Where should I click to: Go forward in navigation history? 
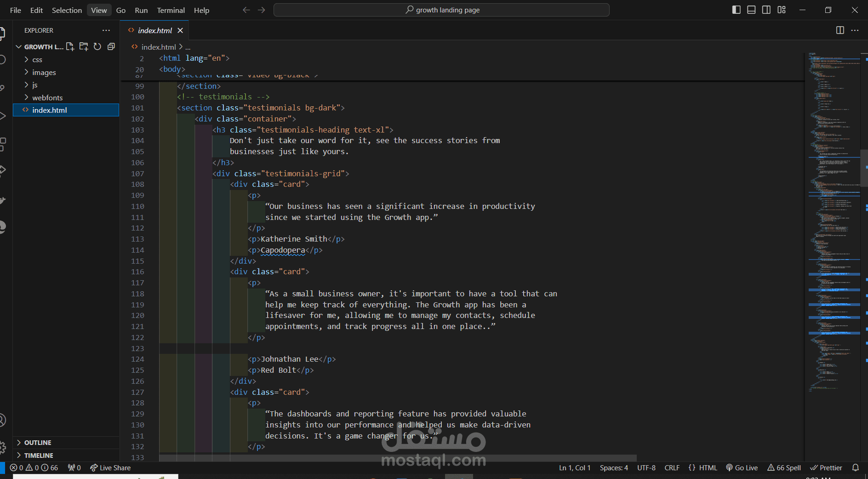pos(262,10)
